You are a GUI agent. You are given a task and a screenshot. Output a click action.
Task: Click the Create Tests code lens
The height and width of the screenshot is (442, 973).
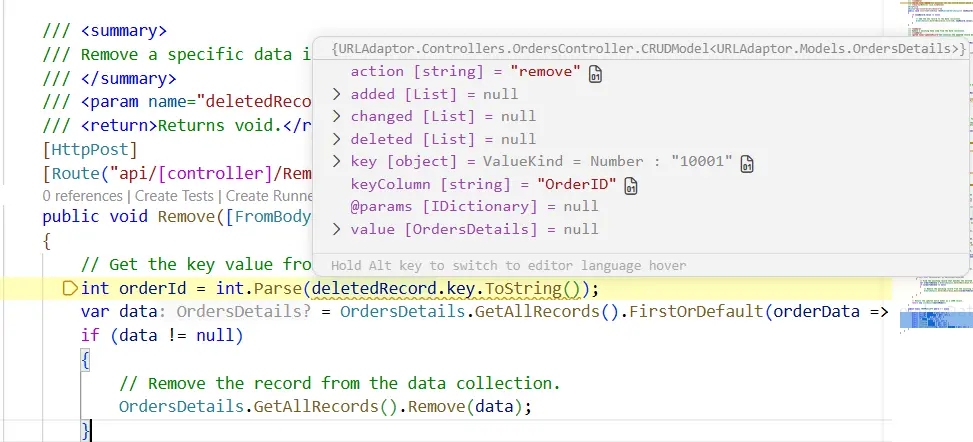[x=174, y=196]
